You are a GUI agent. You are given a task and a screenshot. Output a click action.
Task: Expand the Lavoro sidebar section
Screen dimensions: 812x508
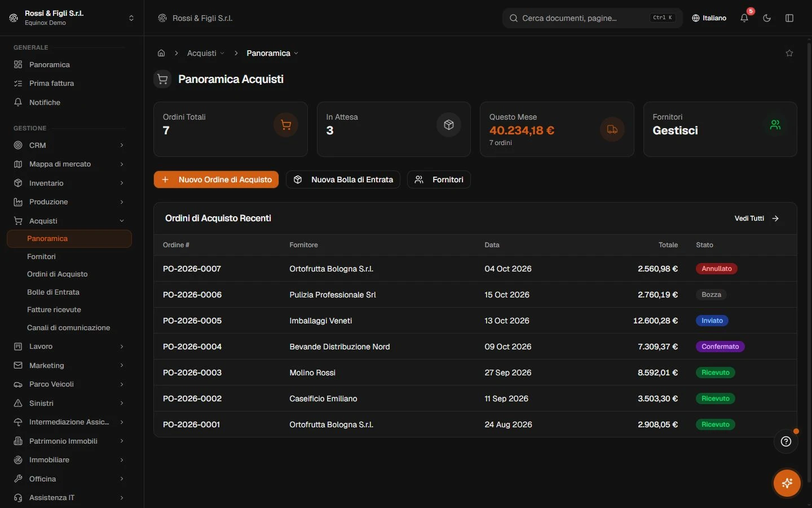tap(69, 347)
